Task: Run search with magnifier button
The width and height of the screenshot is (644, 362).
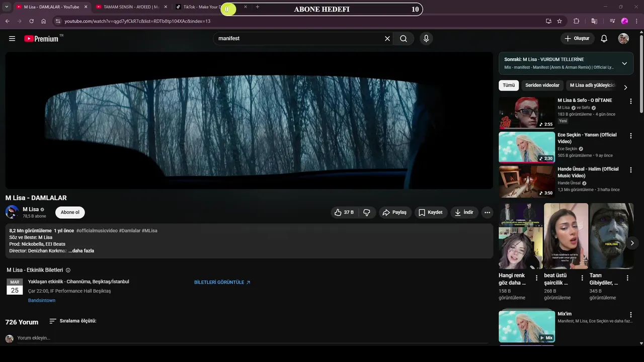Action: (404, 39)
